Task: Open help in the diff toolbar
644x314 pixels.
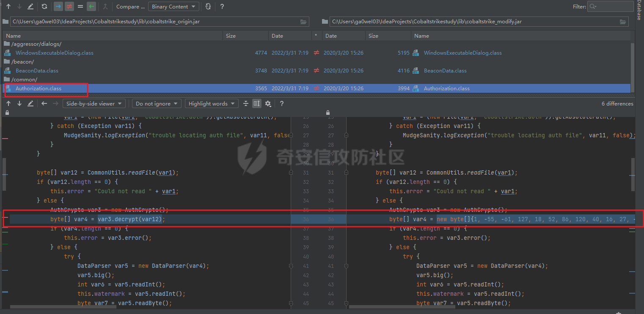Action: tap(282, 103)
